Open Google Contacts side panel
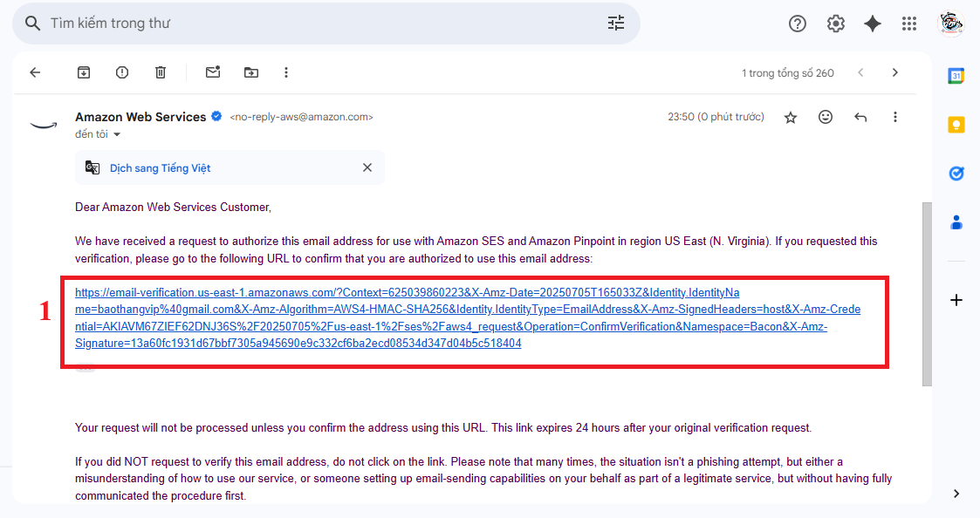 pyautogui.click(x=956, y=222)
